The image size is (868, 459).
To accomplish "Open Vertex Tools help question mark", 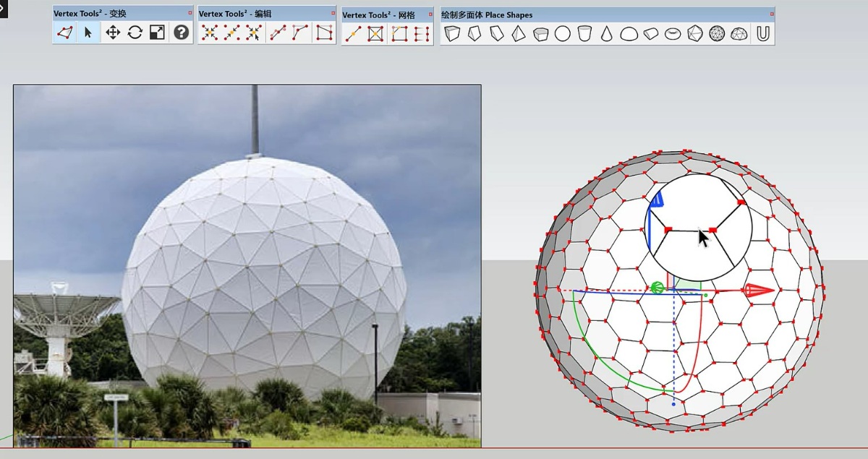I will 181,33.
